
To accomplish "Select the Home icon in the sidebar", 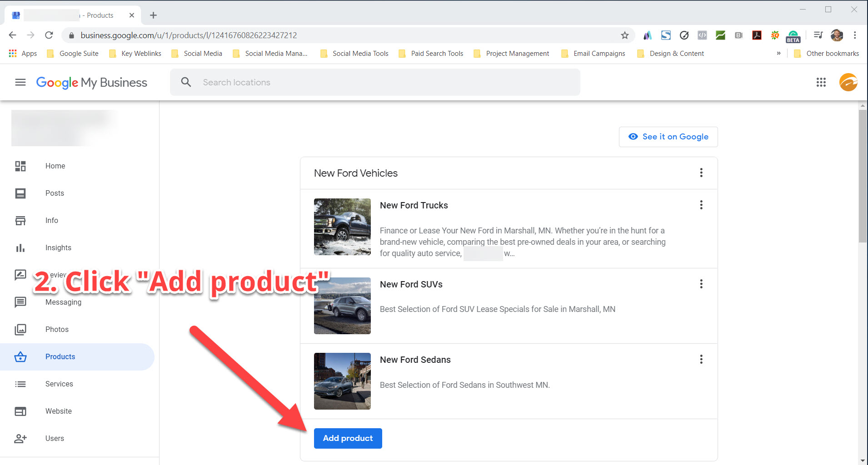I will tap(20, 166).
